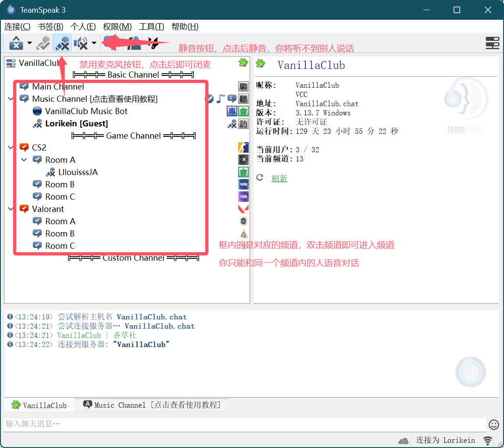
Task: Click the 聊 badge on the Main Channel row
Action: click(243, 86)
